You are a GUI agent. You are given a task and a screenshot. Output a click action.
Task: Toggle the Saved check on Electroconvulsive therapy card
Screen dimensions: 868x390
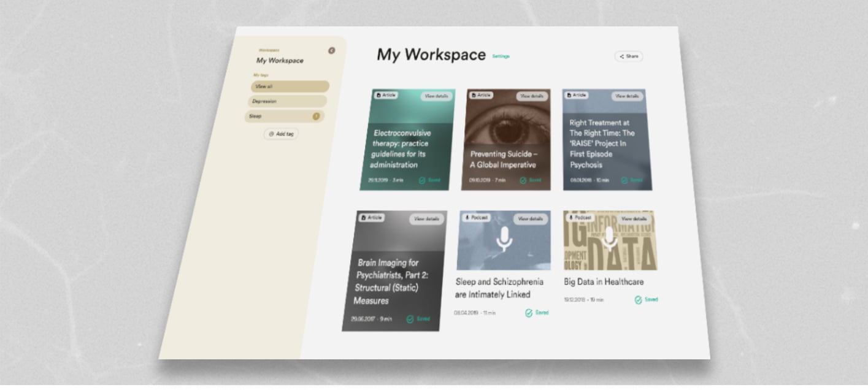(429, 181)
